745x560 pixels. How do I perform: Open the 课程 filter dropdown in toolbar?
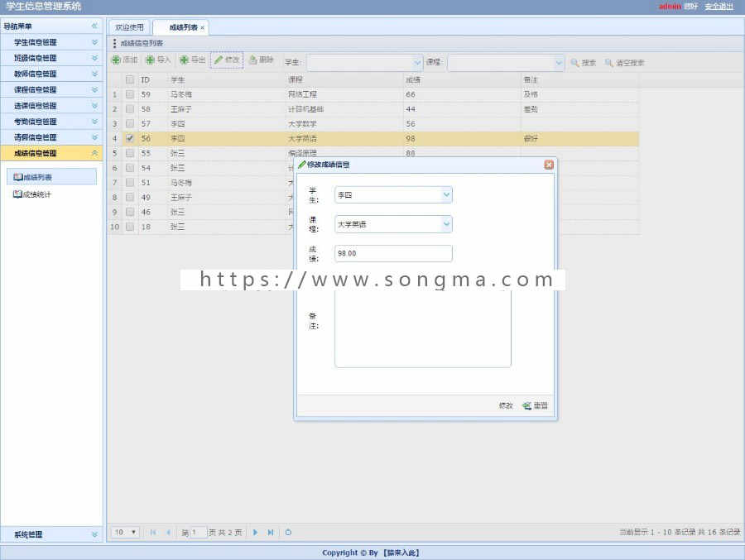[x=558, y=62]
